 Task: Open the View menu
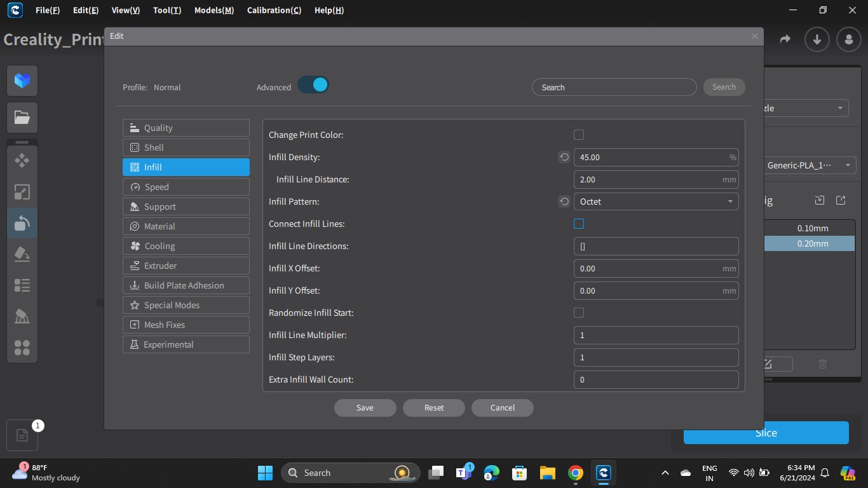coord(126,10)
